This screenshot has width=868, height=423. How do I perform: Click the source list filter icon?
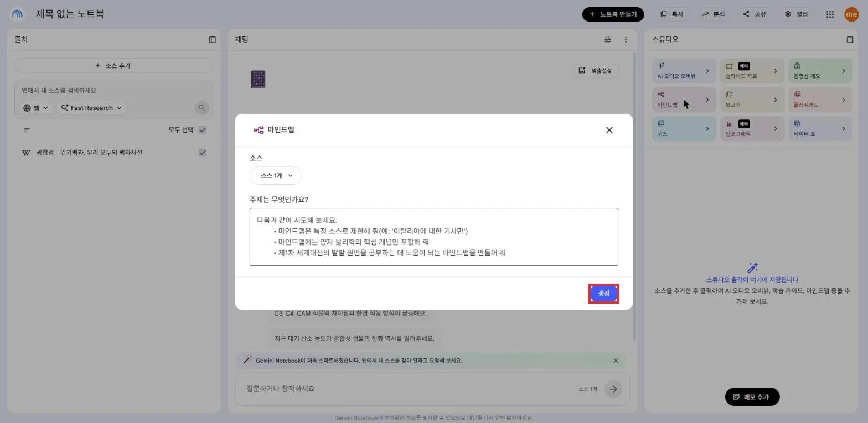[x=27, y=130]
